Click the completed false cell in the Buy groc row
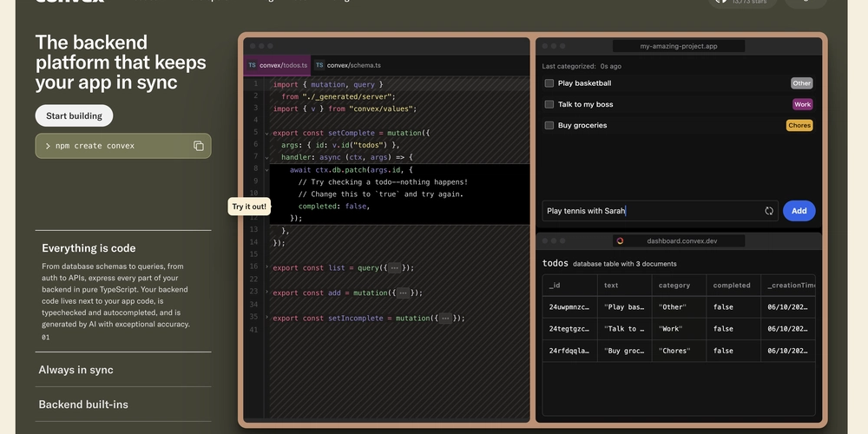 click(733, 351)
